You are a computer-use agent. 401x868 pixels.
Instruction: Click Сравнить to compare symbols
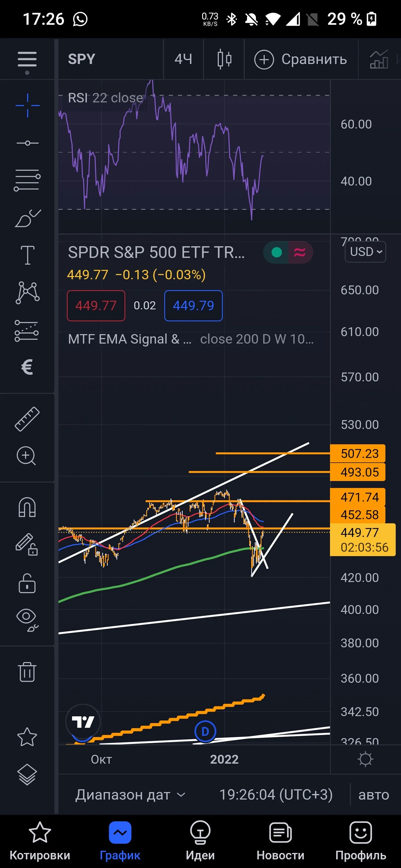(x=301, y=59)
